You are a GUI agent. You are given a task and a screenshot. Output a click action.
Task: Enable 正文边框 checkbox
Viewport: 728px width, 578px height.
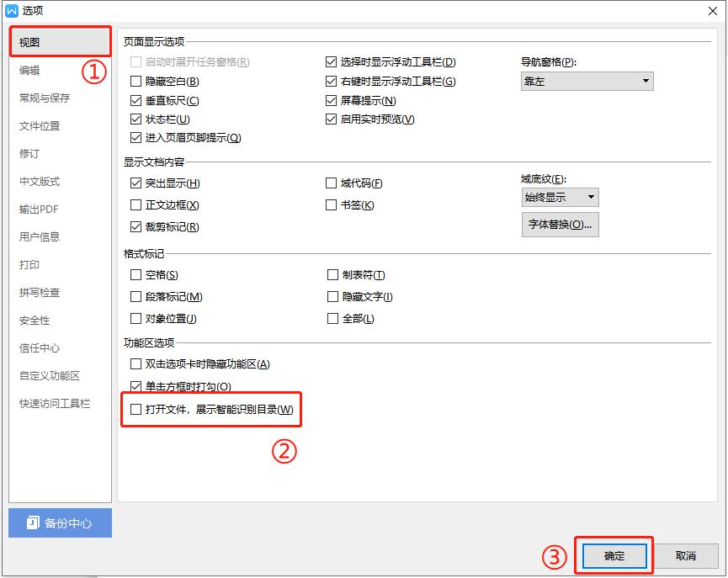point(136,205)
